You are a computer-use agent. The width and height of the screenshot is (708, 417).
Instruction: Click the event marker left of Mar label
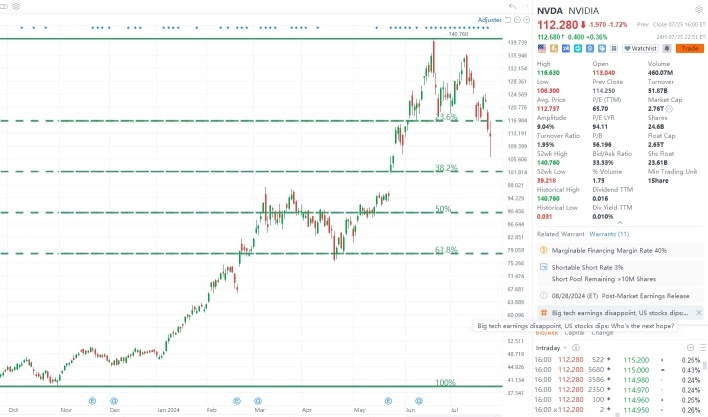click(x=237, y=401)
